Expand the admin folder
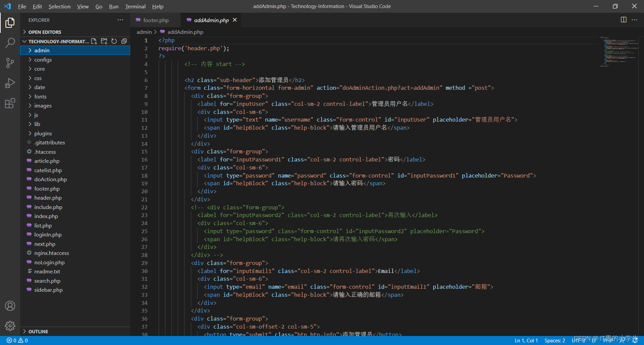Viewport: 644px width, 345px height. tap(75, 50)
